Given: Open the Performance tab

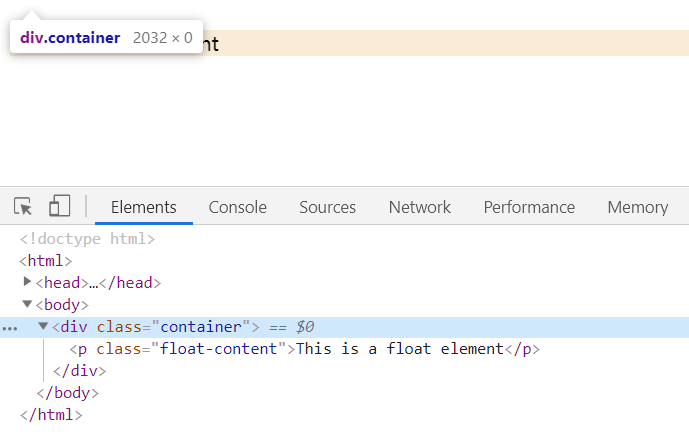Looking at the screenshot, I should pyautogui.click(x=529, y=207).
